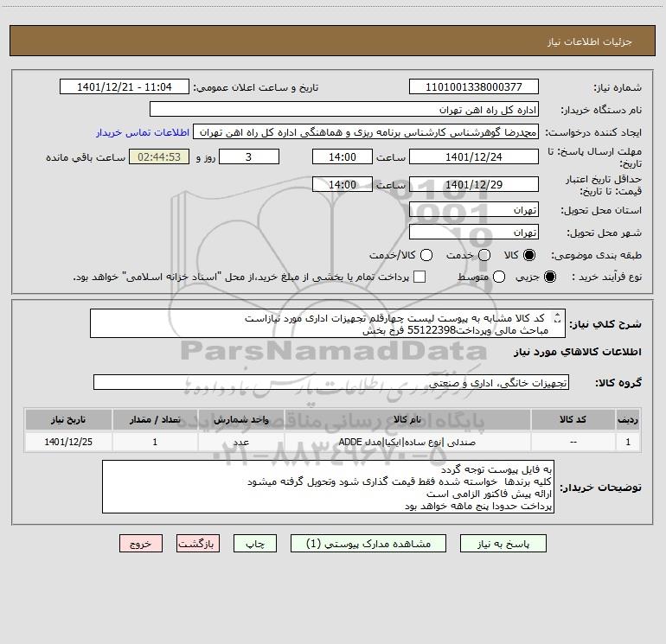This screenshot has height=644, width=666.
Task: Click the خروج exit button
Action: 141,544
